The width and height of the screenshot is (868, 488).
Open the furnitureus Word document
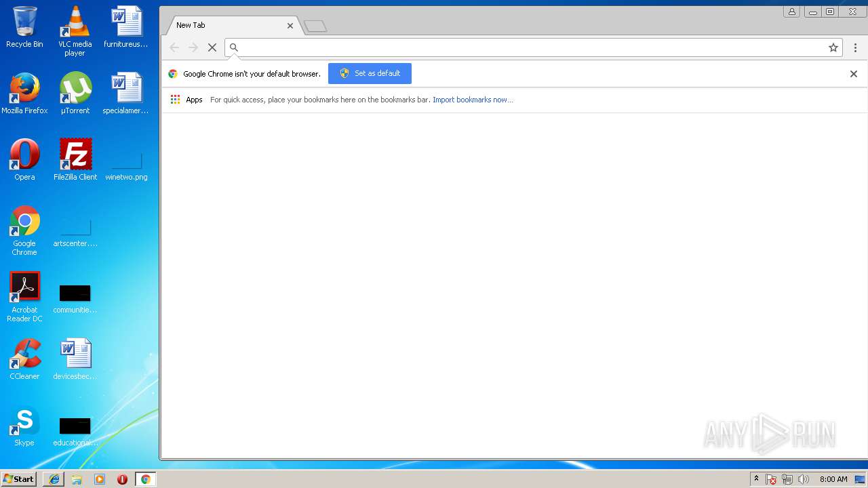[x=126, y=27]
